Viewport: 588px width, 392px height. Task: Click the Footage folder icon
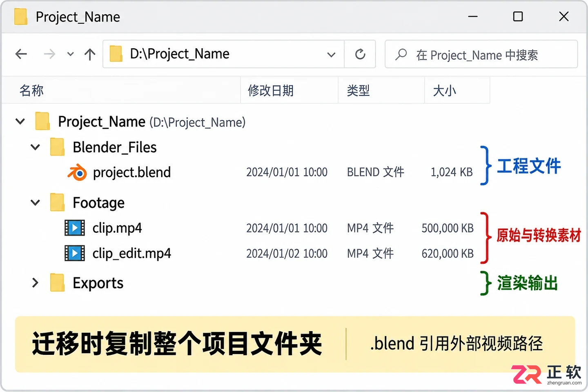(58, 203)
